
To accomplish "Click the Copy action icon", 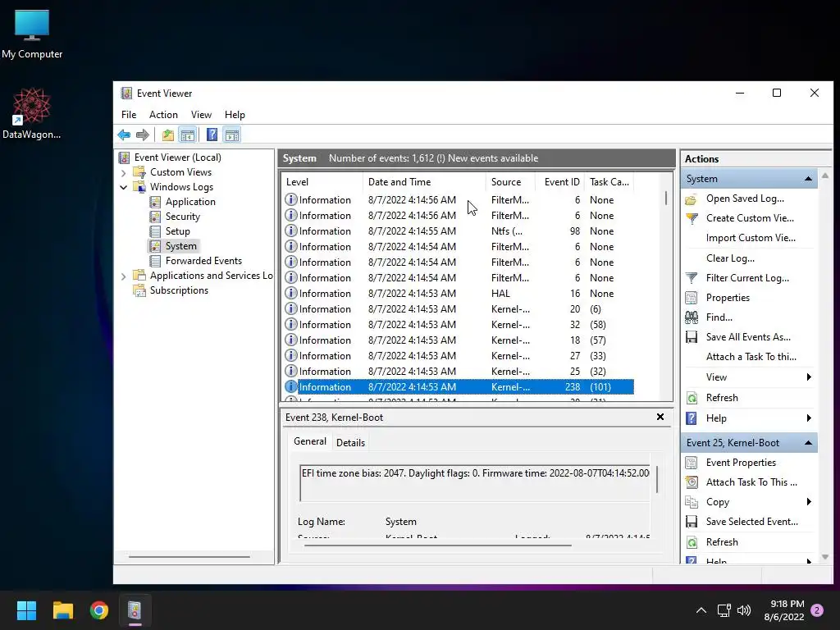I will click(x=692, y=503).
